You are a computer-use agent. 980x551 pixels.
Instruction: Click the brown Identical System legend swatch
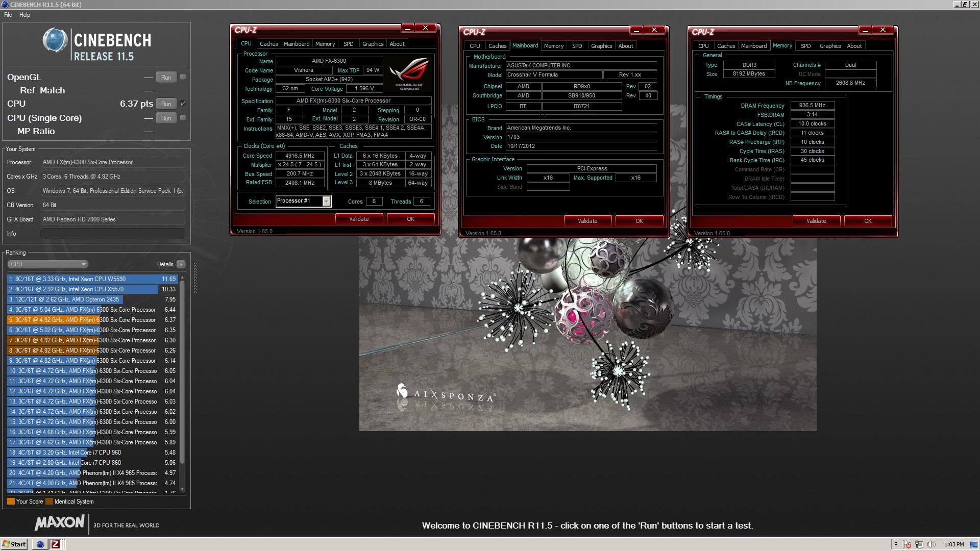49,502
